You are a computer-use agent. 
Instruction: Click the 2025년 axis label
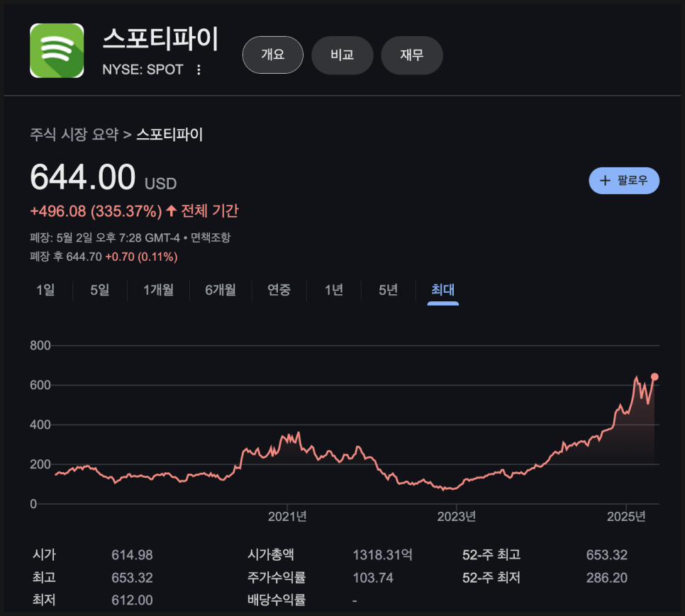[625, 517]
